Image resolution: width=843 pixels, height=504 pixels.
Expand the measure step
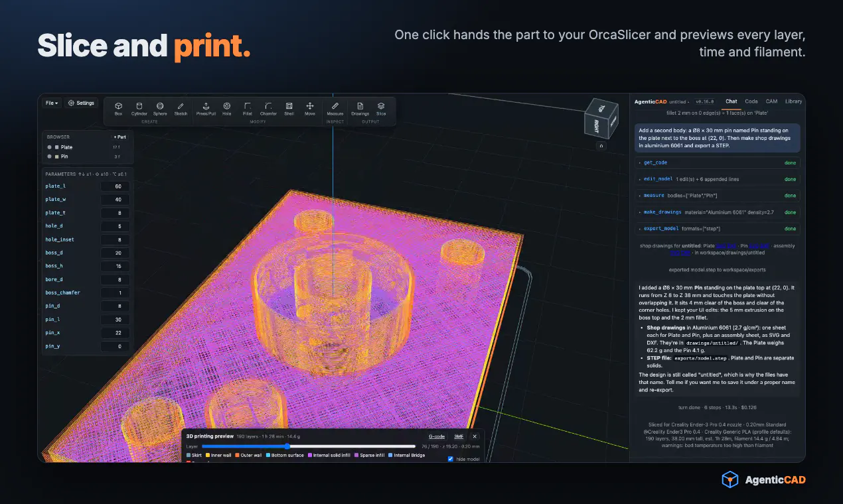[718, 196]
